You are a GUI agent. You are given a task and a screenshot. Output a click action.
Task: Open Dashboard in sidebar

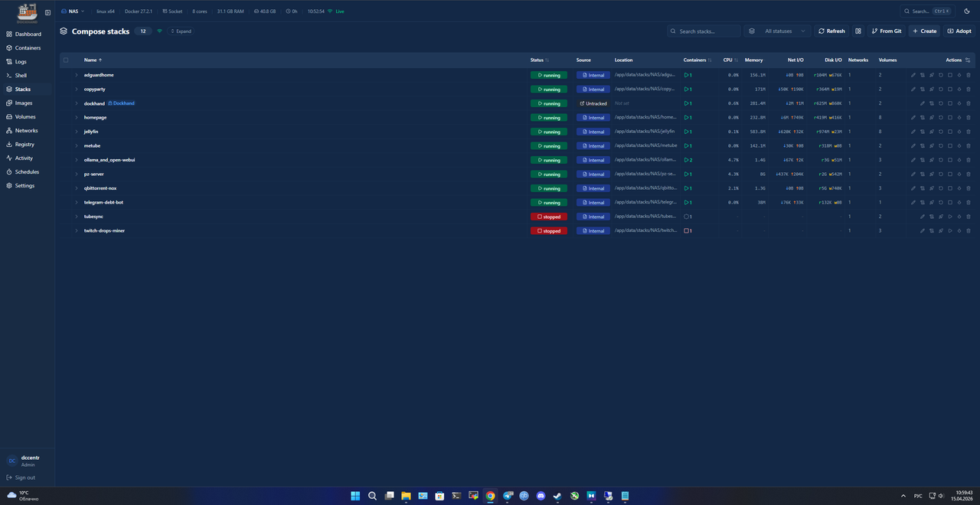click(28, 34)
